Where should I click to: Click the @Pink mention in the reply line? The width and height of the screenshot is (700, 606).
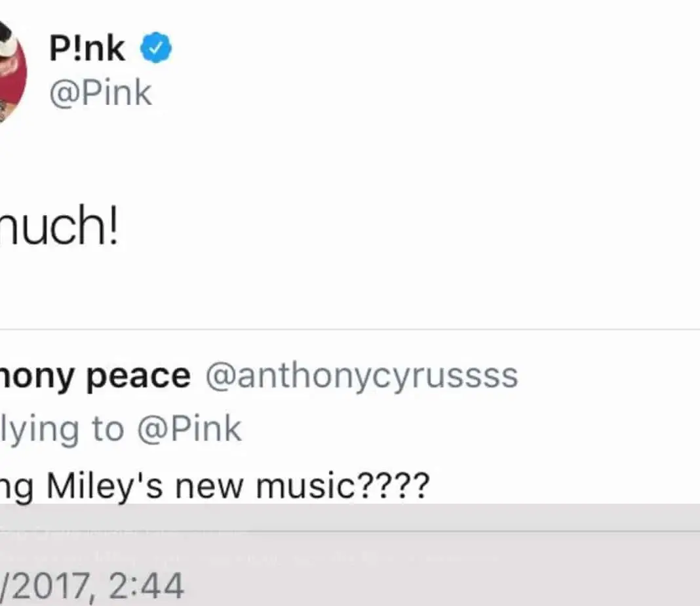(x=189, y=430)
